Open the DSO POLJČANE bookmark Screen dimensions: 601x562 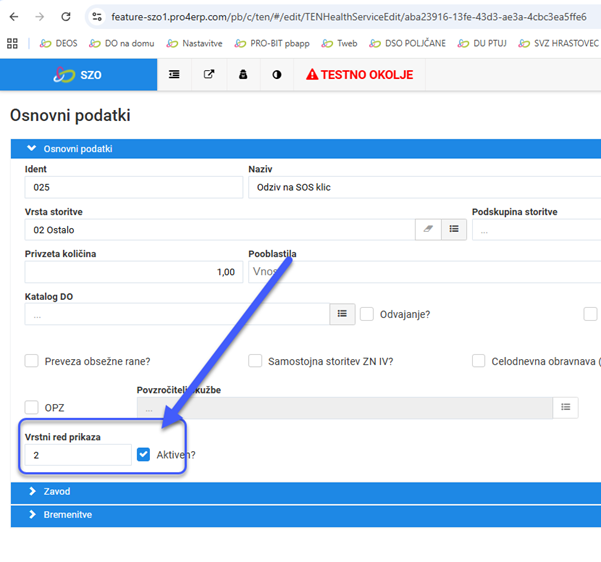[407, 43]
